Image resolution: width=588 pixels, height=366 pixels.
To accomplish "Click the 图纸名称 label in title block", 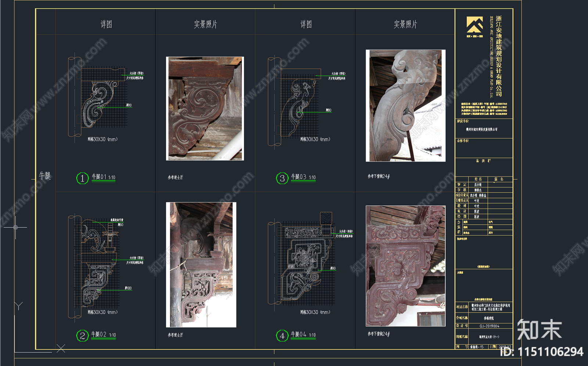I will click(x=462, y=336).
